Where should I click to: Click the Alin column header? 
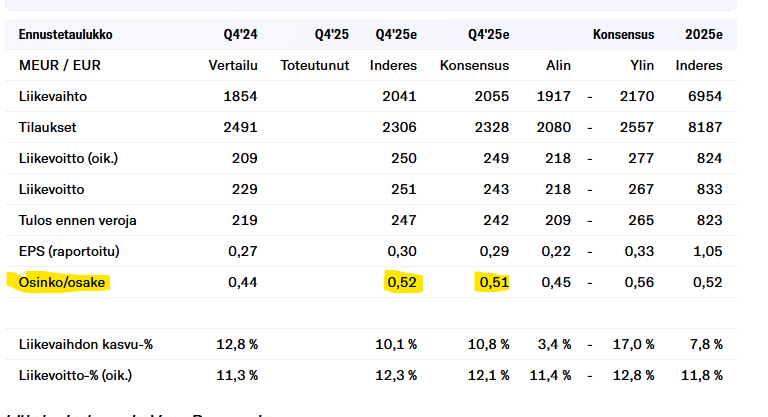click(558, 66)
